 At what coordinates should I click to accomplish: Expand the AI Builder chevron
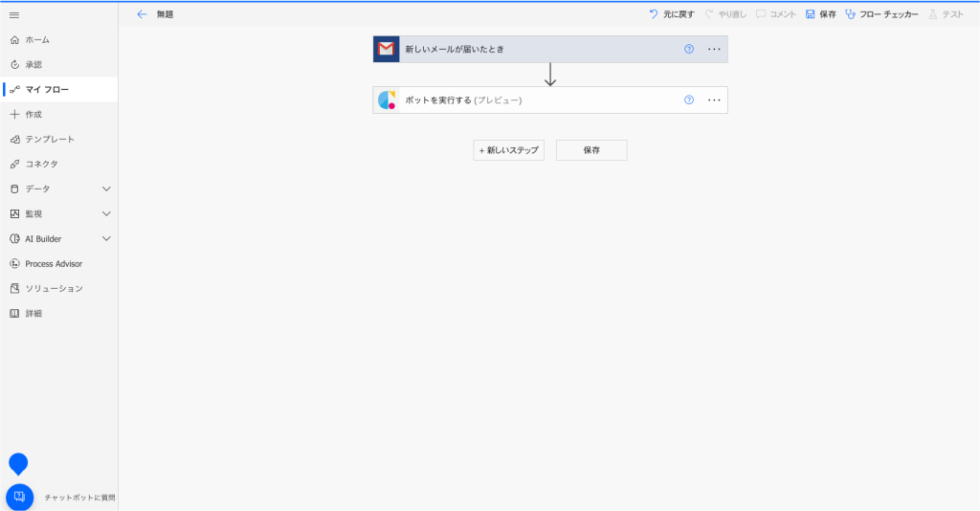click(106, 238)
